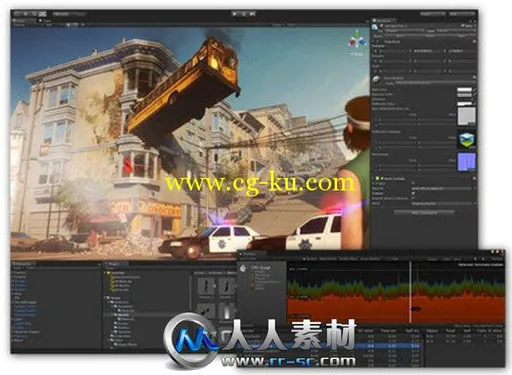Image resolution: width=512 pixels, height=375 pixels.
Task: Click the Add Component button
Action: 424,212
